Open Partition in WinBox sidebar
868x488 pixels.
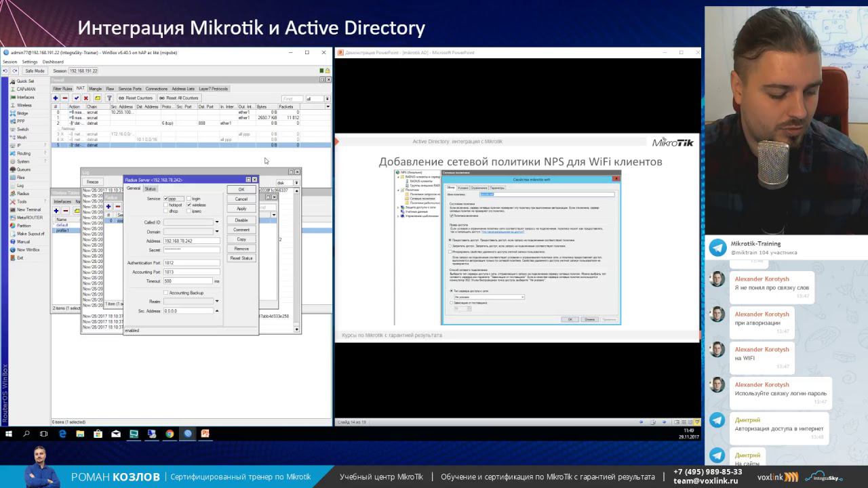[x=24, y=226]
